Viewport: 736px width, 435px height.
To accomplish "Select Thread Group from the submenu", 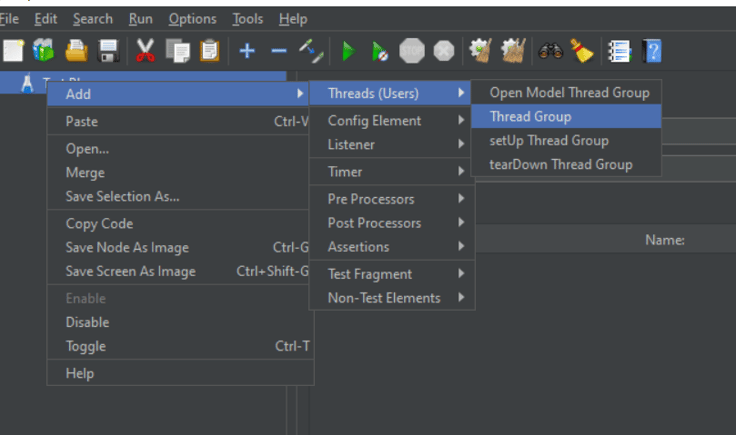I will point(531,117).
